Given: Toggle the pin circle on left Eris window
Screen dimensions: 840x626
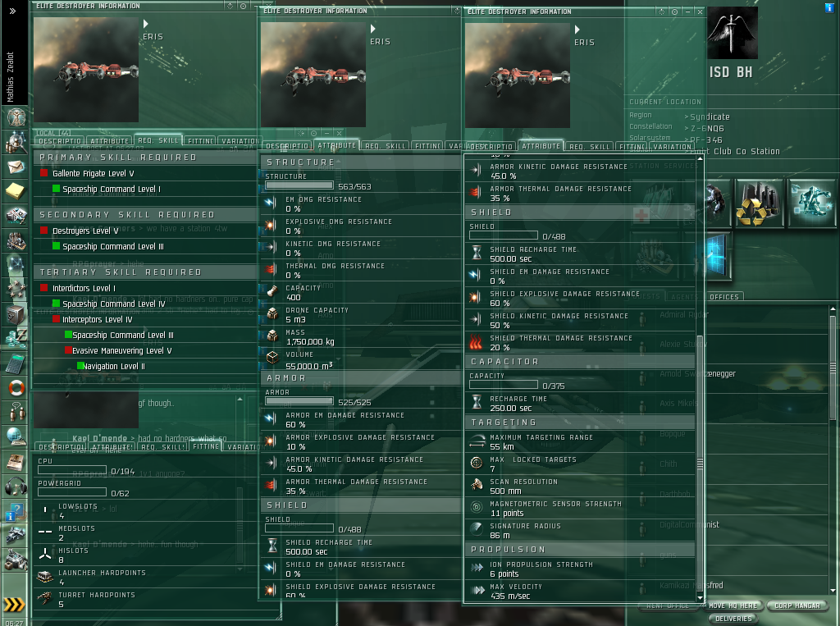Looking at the screenshot, I should pos(243,6).
